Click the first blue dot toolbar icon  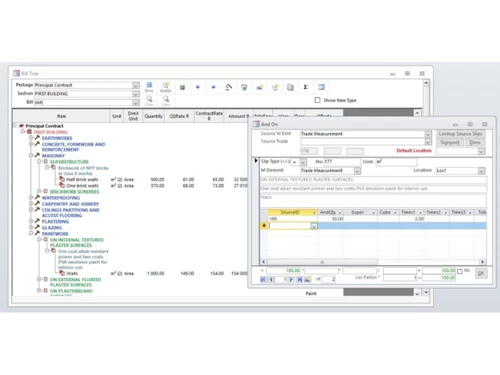point(198,87)
